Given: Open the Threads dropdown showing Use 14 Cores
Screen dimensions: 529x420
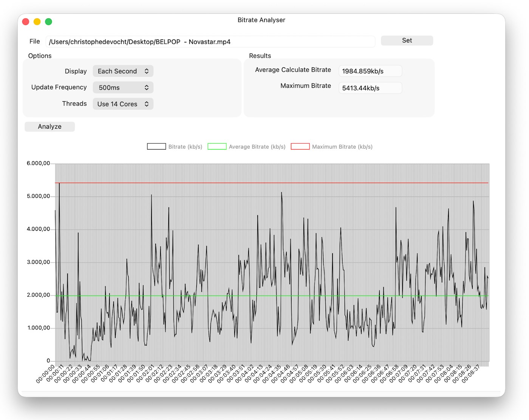Looking at the screenshot, I should pos(123,104).
